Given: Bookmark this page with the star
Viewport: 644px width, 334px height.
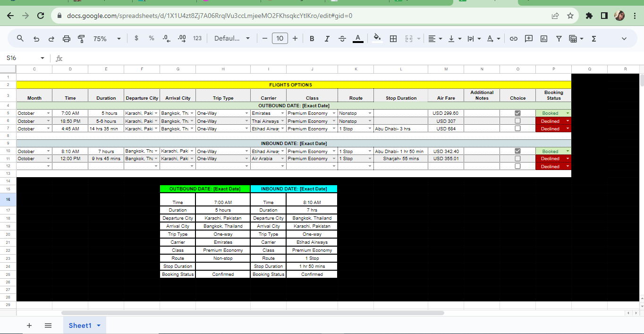Looking at the screenshot, I should coord(570,16).
